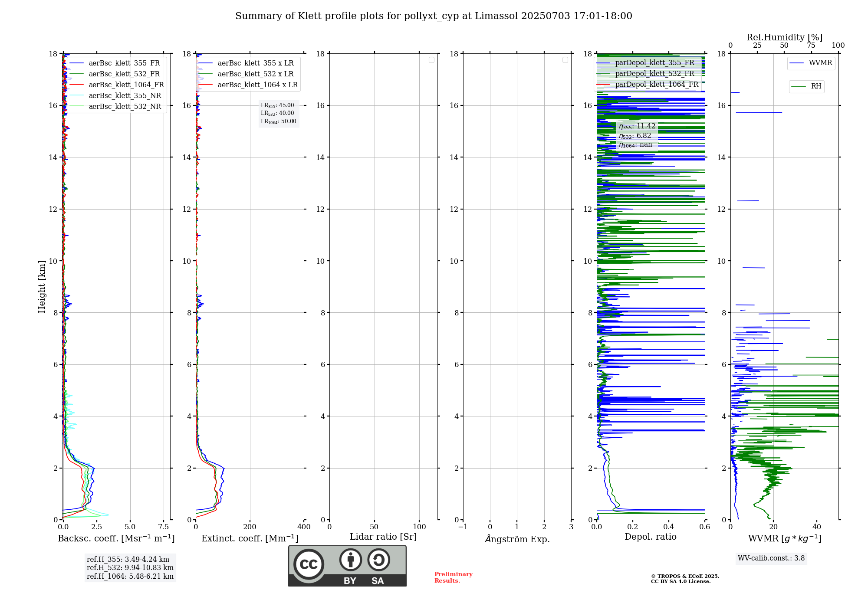This screenshot has height=590, width=868.
Task: Click the blue legend line for WVMR
Action: (x=797, y=63)
